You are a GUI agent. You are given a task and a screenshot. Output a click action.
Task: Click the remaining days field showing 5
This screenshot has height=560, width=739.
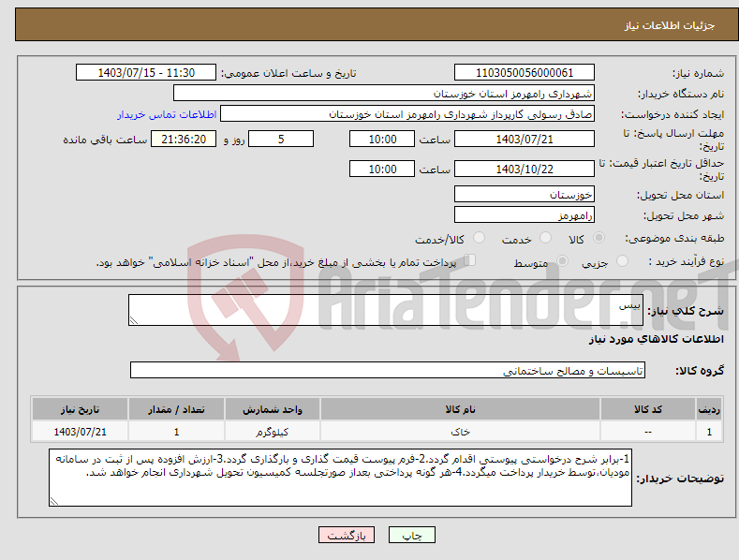point(281,139)
